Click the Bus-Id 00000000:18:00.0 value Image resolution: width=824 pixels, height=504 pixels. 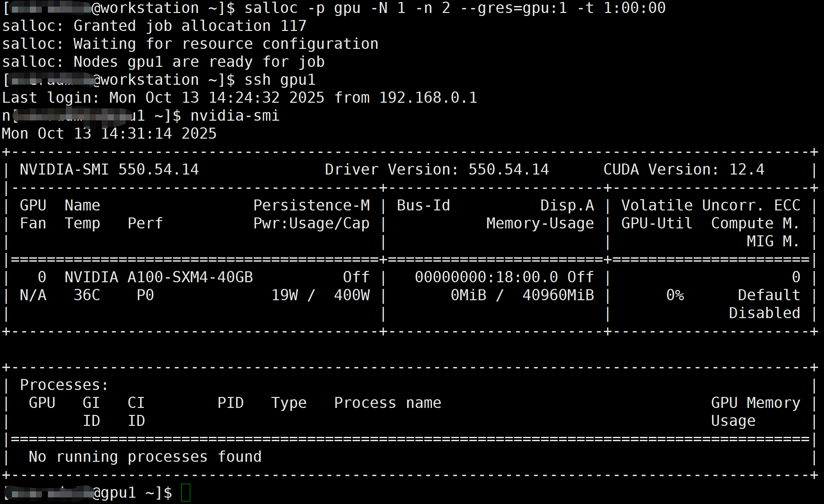pyautogui.click(x=486, y=277)
